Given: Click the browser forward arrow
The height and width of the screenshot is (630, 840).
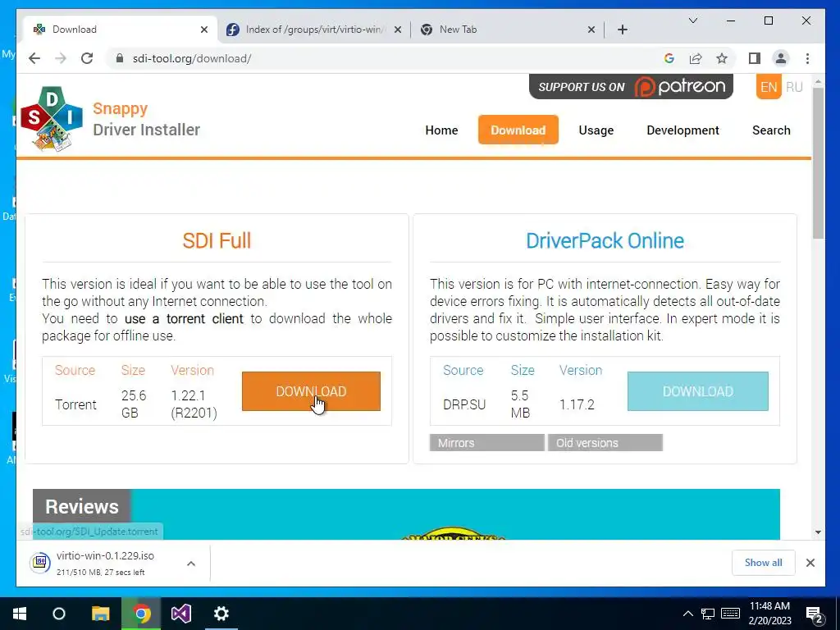Looking at the screenshot, I should click(61, 58).
